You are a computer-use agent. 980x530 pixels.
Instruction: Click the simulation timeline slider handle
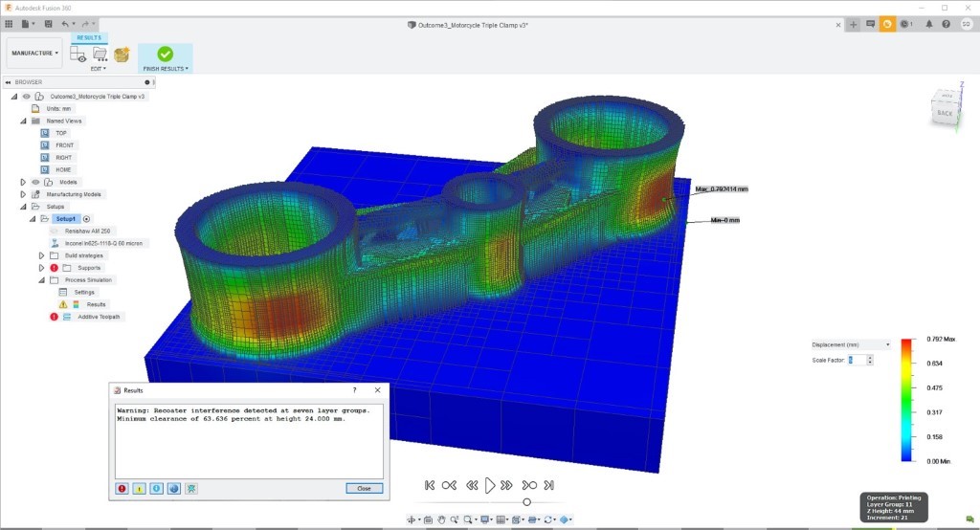tap(526, 502)
